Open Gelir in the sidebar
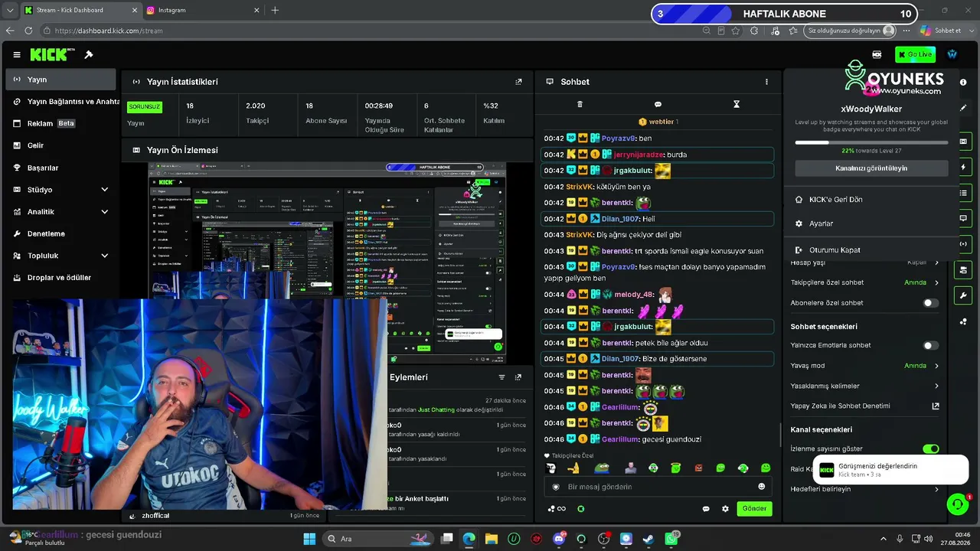980x551 pixels. [x=60, y=145]
